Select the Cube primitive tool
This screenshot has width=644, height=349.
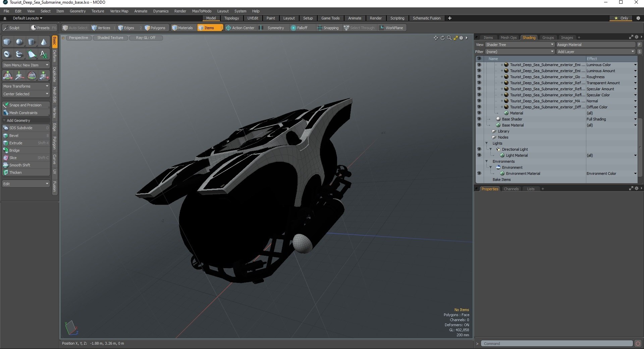(7, 42)
